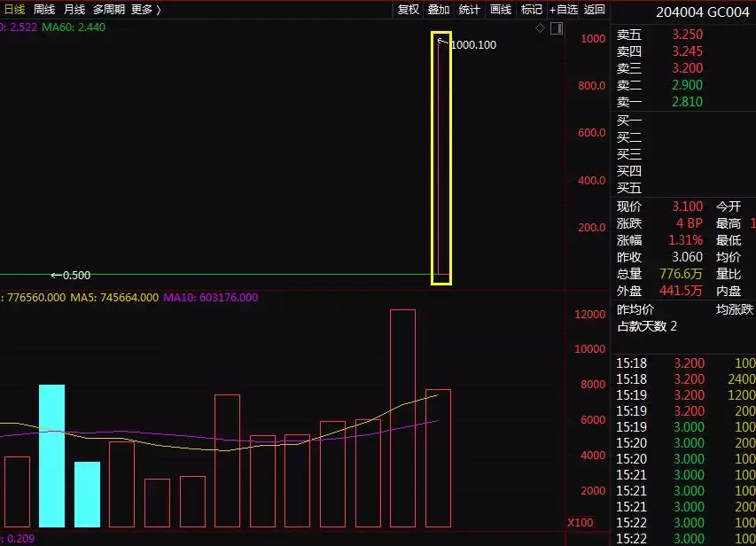Switch to the 周线 chart tab
Image resolution: width=756 pixels, height=546 pixels.
(44, 9)
